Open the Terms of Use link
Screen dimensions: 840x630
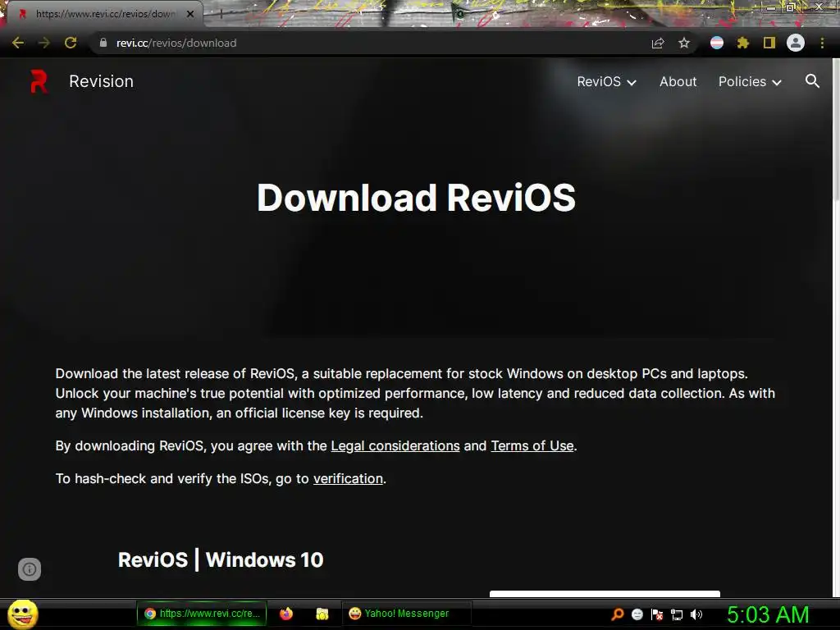[x=532, y=445]
